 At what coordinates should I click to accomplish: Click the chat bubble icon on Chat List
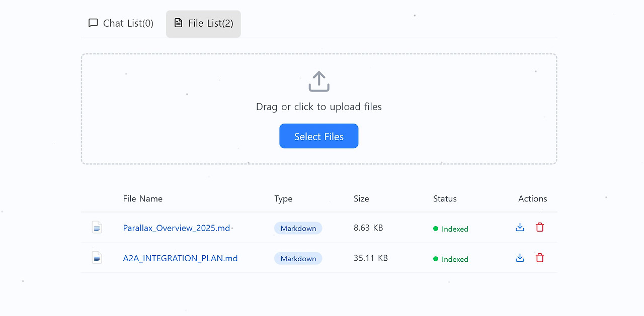click(x=93, y=23)
